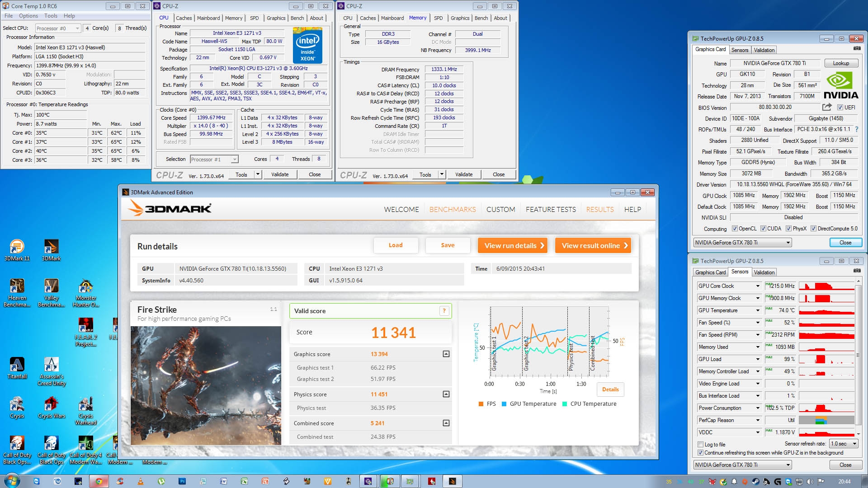Open the 3DMark desktop shortcut icon
868x488 pixels.
51,250
